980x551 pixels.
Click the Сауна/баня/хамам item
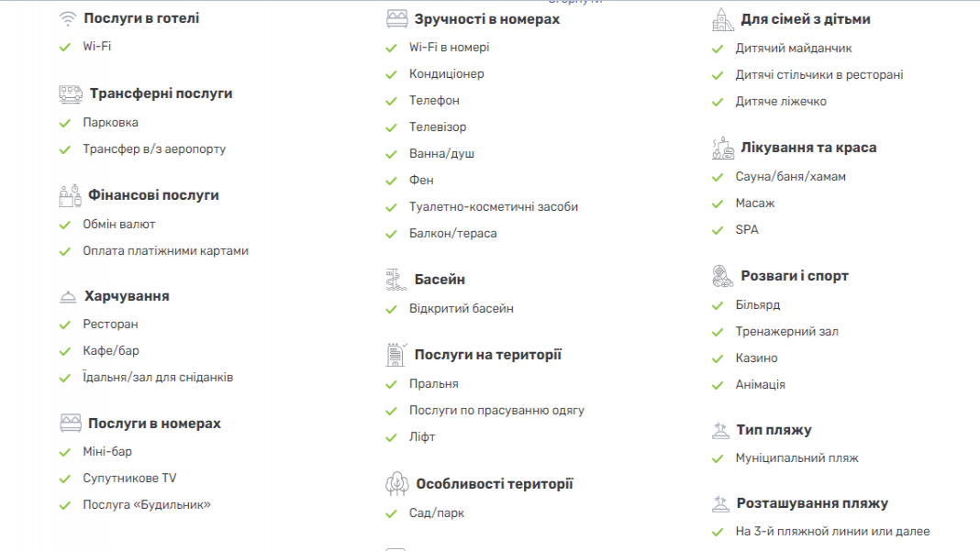[x=791, y=177]
